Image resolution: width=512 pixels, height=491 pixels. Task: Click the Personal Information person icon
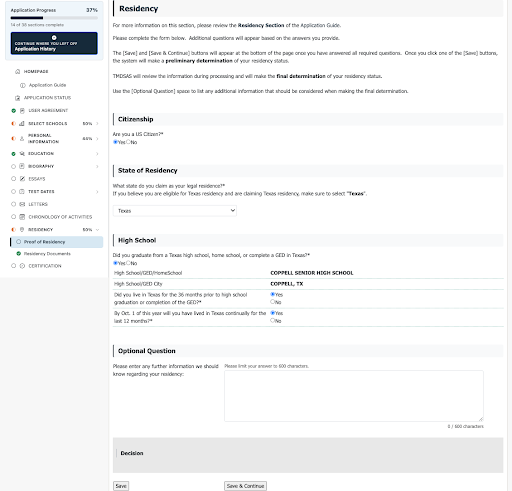pos(22,139)
